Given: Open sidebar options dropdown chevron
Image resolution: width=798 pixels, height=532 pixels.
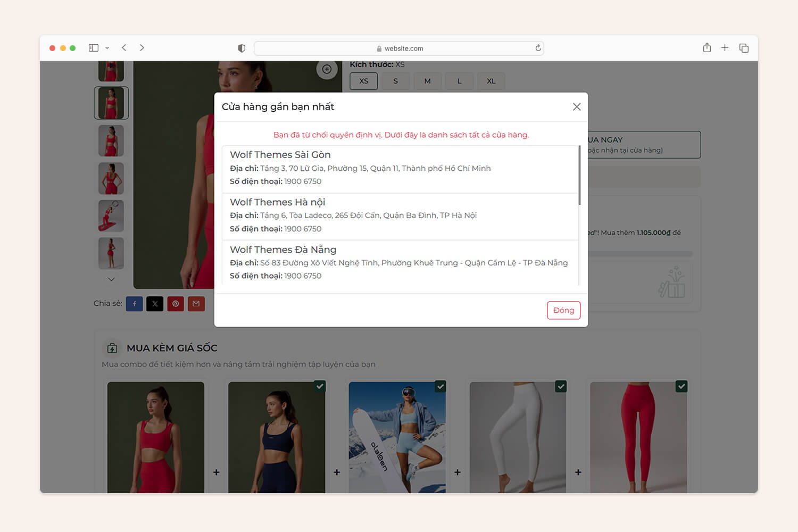Looking at the screenshot, I should (107, 48).
